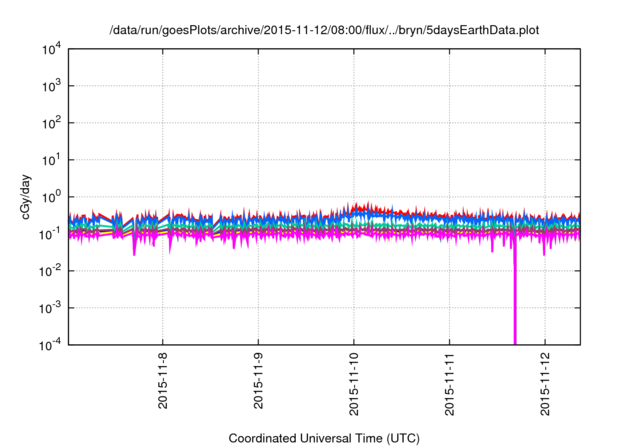
Task: Select the 10^-4 y-axis label
Action: click(x=50, y=346)
